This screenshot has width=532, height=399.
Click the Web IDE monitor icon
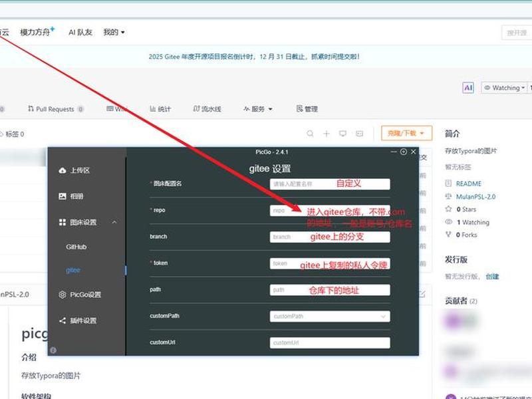[x=342, y=134]
